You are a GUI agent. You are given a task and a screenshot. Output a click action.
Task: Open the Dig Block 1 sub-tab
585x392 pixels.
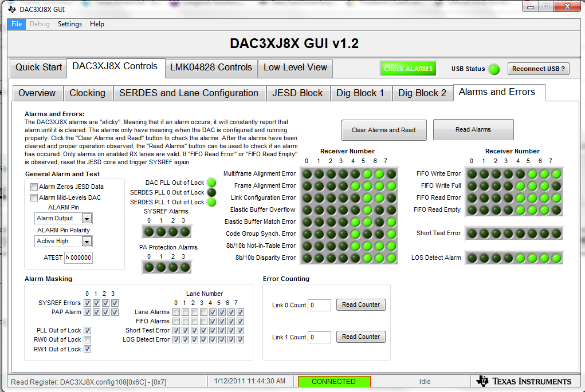coord(360,93)
